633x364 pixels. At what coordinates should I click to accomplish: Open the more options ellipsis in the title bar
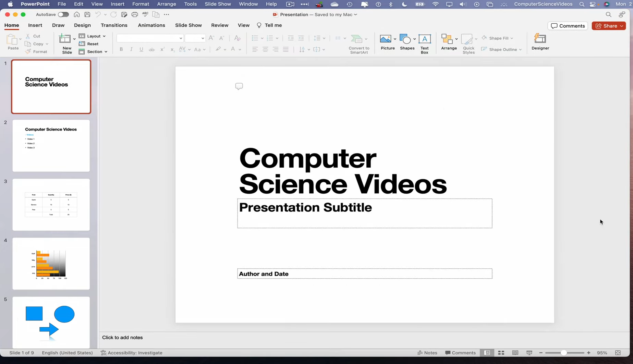click(167, 14)
